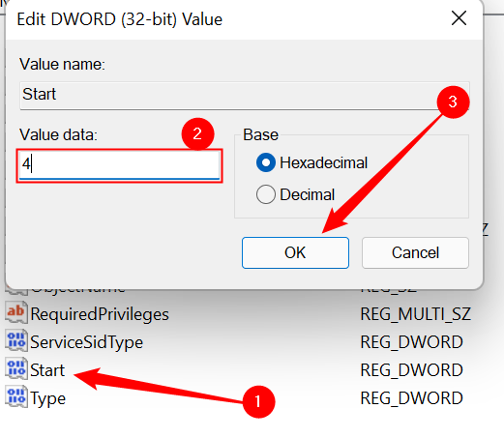Screen dimensions: 504x438
Task: Select the Type registry entry
Action: [47, 399]
